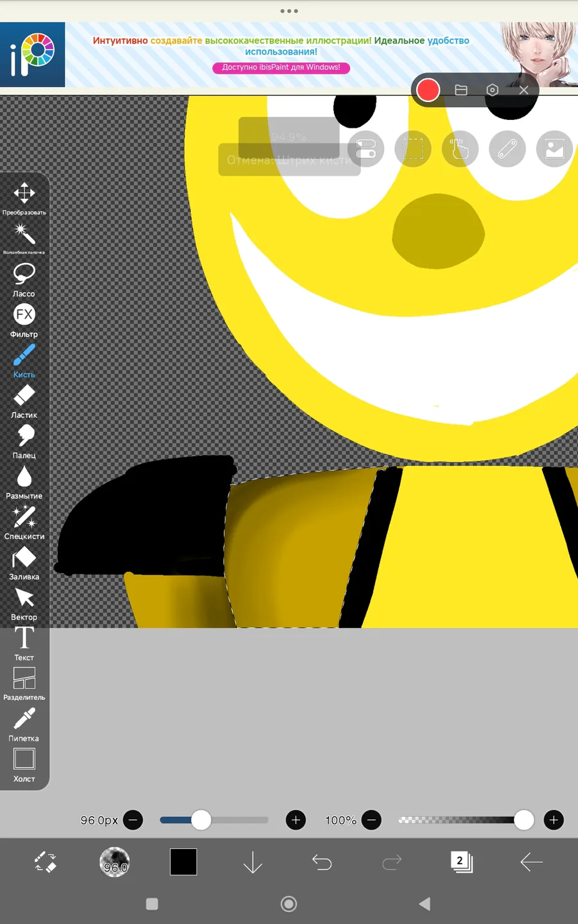
Task: Redo the undone action
Action: point(392,862)
